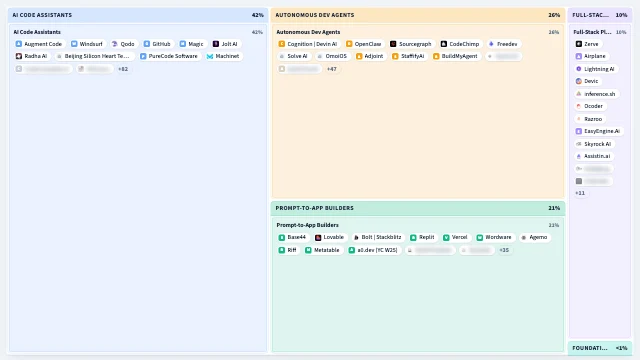This screenshot has width=640, height=360.
Task: Select the Prompt-to-App Builders subcategory title
Action: 307,225
